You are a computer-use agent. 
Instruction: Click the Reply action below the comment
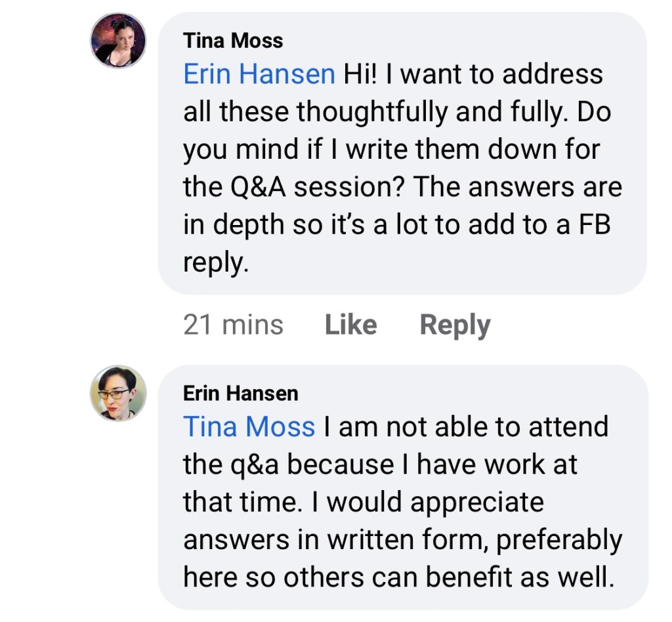point(455,323)
